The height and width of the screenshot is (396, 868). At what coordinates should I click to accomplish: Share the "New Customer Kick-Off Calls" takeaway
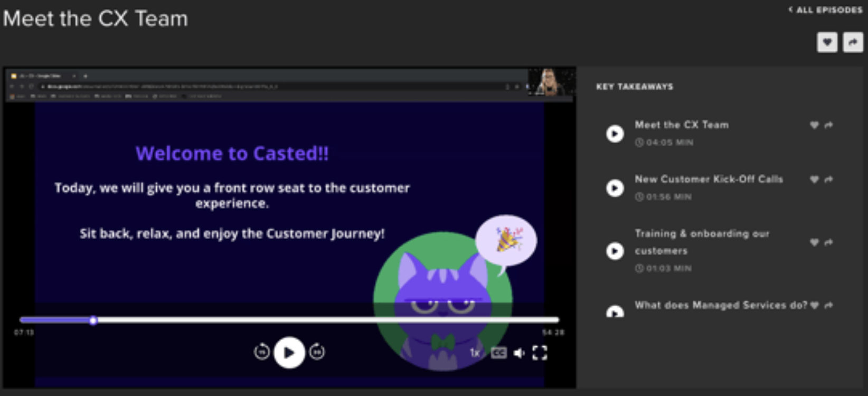coord(828,180)
